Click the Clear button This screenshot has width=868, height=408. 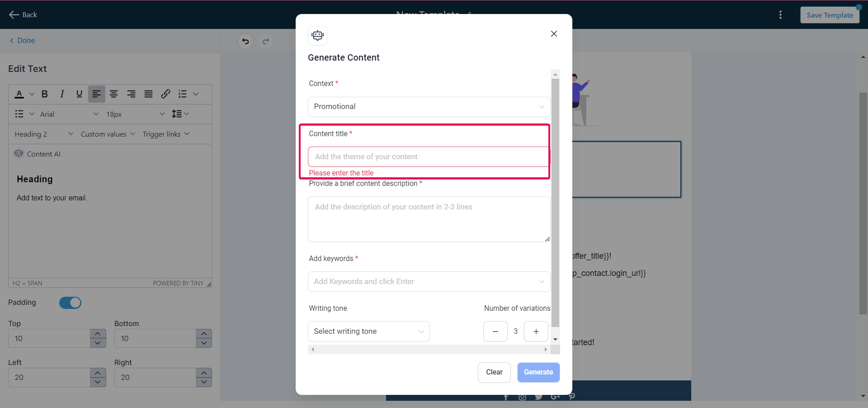point(494,372)
